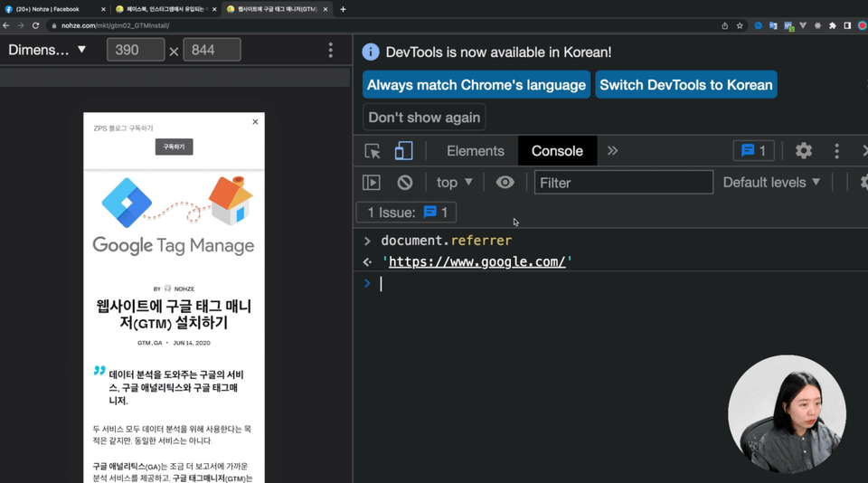The width and height of the screenshot is (868, 483).
Task: Click the JUN 14, 2020 date
Action: tap(192, 343)
